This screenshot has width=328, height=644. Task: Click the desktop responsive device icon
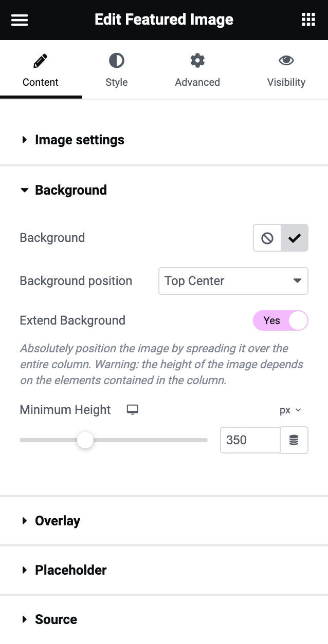[133, 410]
